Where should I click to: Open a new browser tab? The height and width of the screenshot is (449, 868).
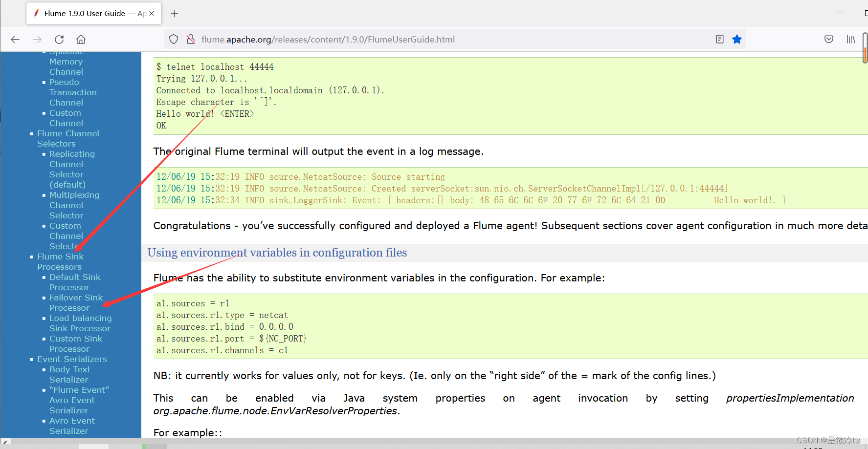(174, 14)
